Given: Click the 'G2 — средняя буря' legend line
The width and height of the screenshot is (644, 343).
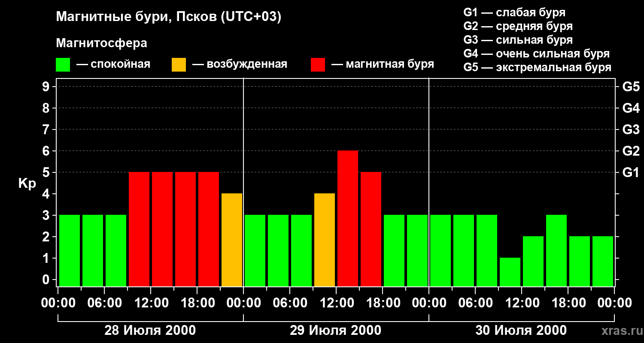Looking at the screenshot, I should [518, 26].
